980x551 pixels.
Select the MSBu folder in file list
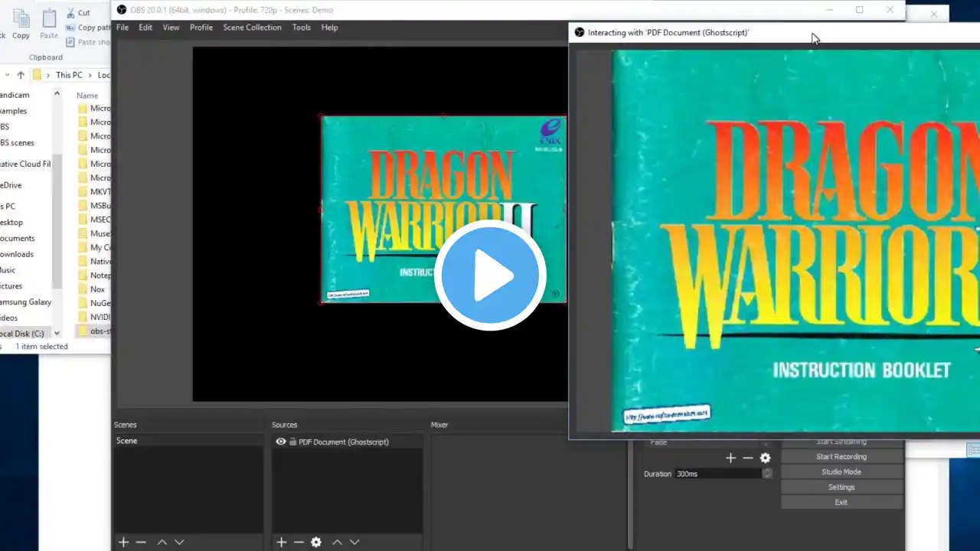(93, 205)
